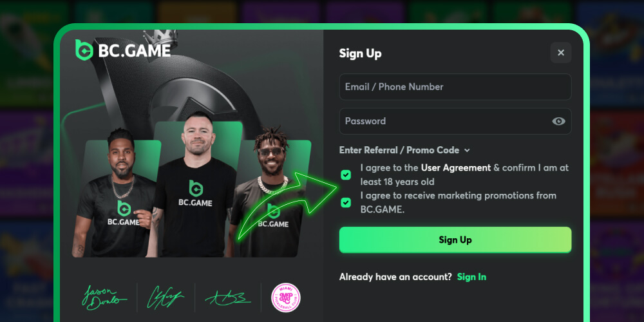Click the green Sign Up button

(x=455, y=240)
